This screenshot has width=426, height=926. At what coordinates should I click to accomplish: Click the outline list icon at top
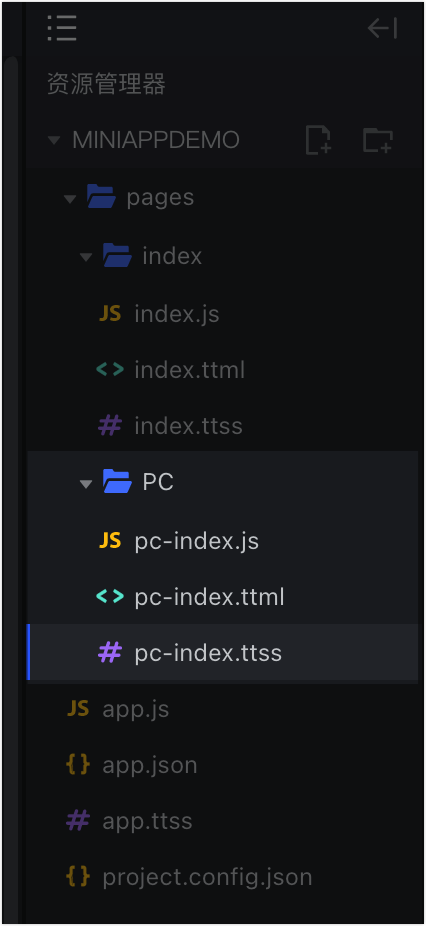62,28
